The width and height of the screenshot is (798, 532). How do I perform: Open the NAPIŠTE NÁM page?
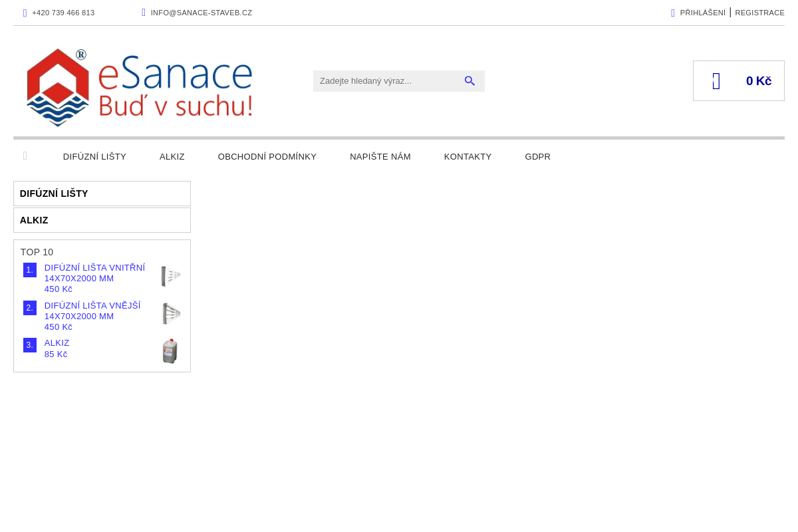(380, 156)
